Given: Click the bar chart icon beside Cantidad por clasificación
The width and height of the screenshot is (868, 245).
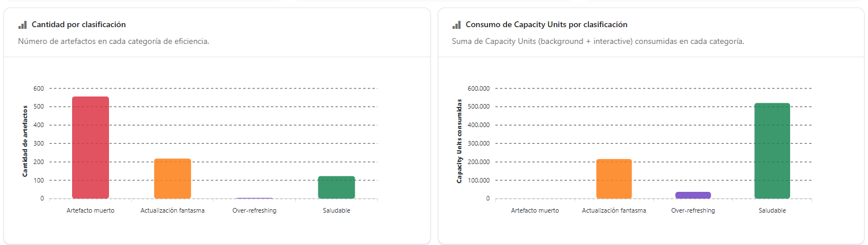Looking at the screenshot, I should [x=22, y=25].
